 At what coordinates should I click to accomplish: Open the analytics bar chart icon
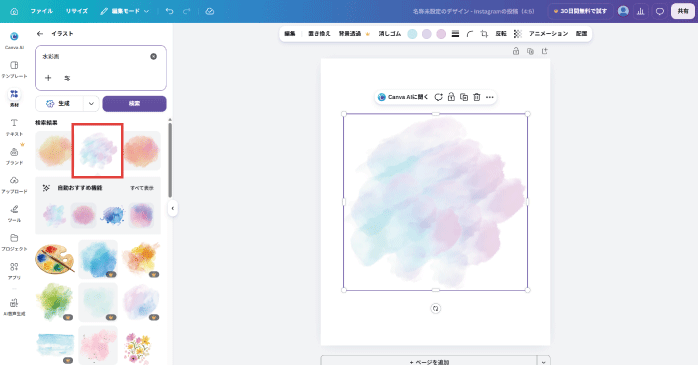point(641,11)
